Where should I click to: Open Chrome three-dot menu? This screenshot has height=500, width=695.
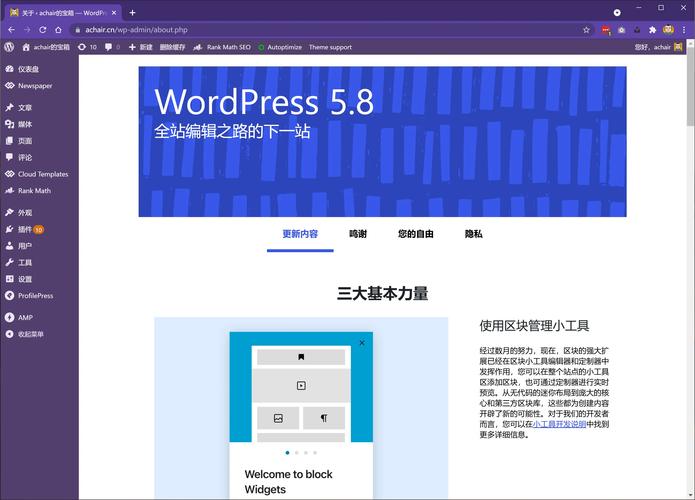pos(684,30)
